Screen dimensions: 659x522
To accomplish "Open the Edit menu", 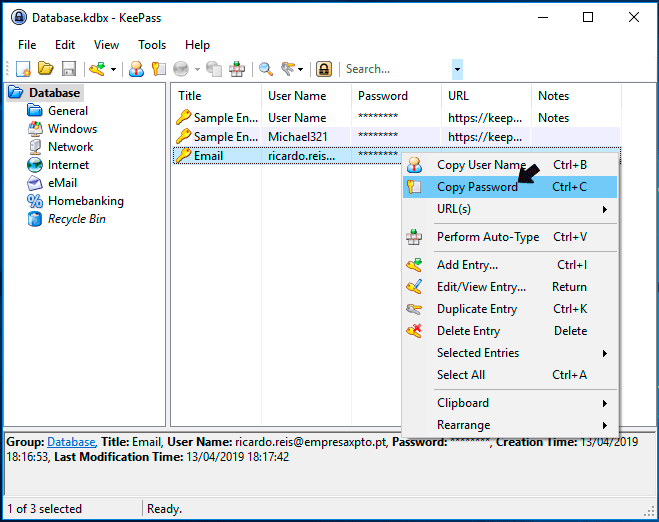I will pos(65,45).
